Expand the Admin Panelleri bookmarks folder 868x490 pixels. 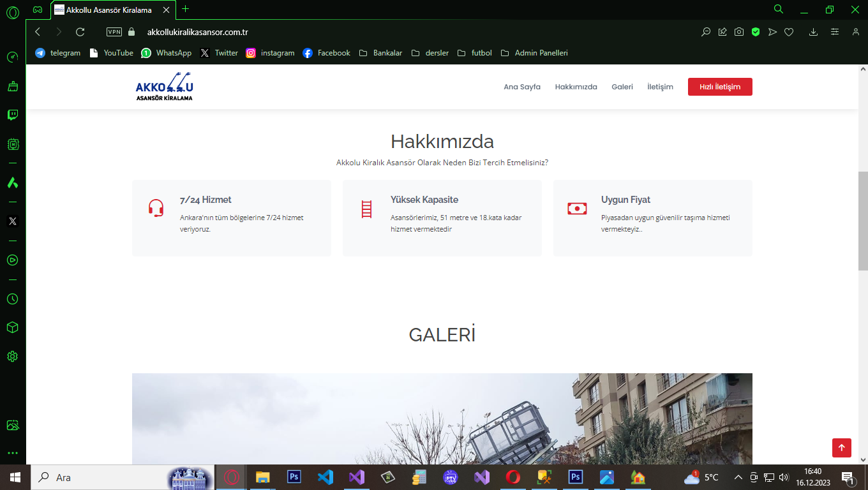(x=534, y=53)
